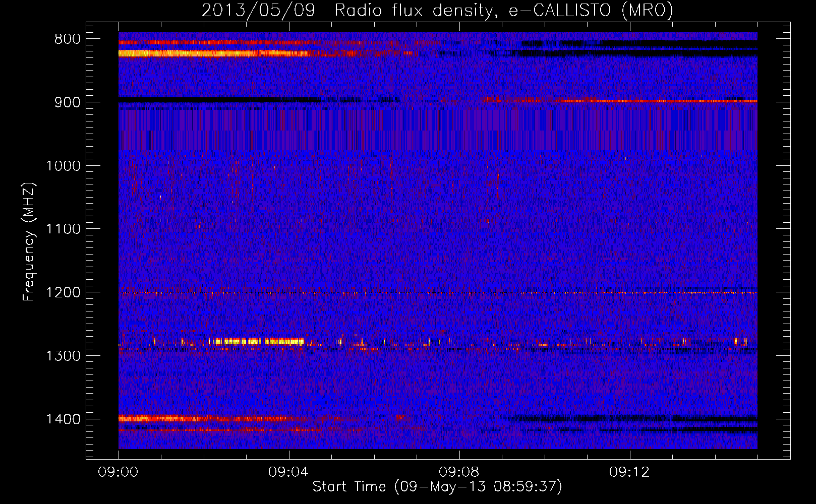Click the 1100 frequency tick label
This screenshot has height=504, width=816.
[63, 229]
